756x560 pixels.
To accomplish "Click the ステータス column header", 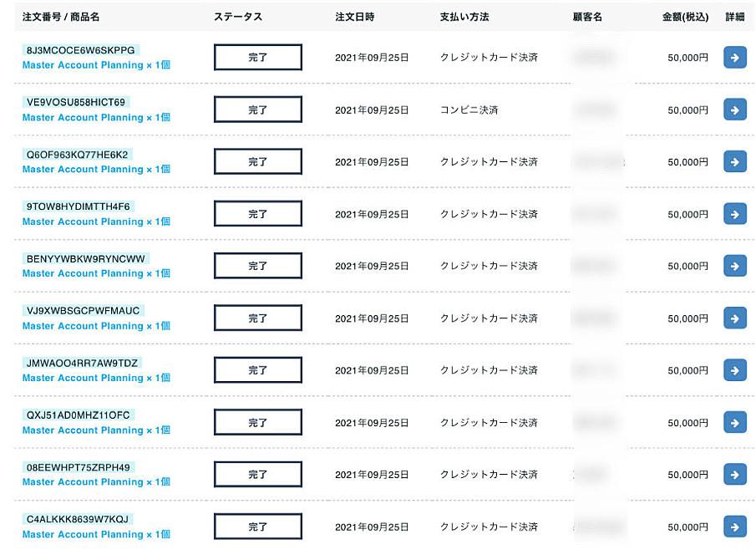I will [238, 17].
